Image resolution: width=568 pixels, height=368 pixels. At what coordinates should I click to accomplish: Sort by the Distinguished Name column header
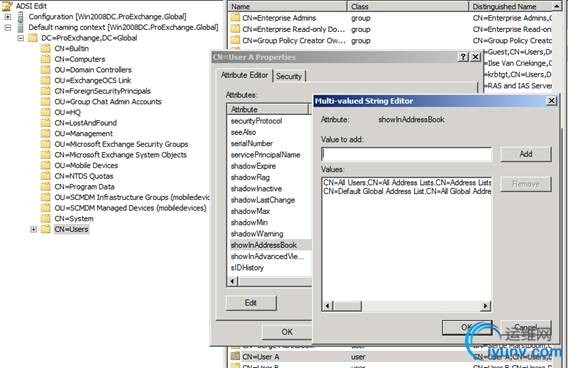point(511,7)
